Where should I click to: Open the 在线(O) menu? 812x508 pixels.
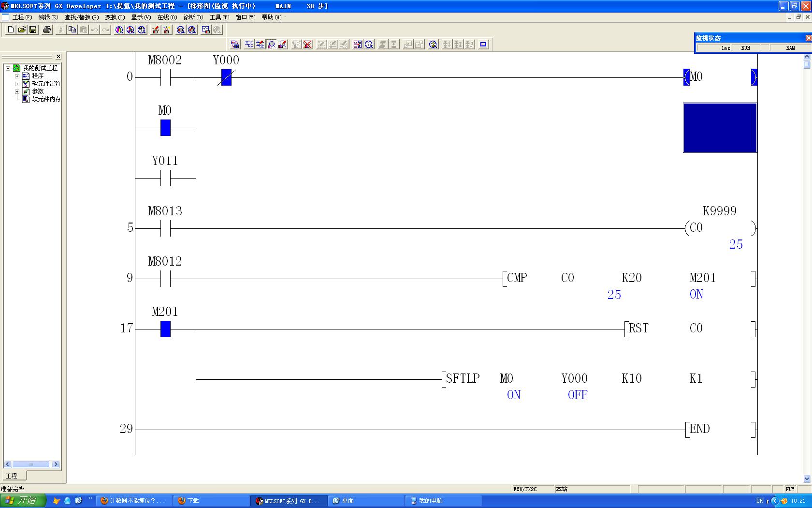[x=167, y=17]
